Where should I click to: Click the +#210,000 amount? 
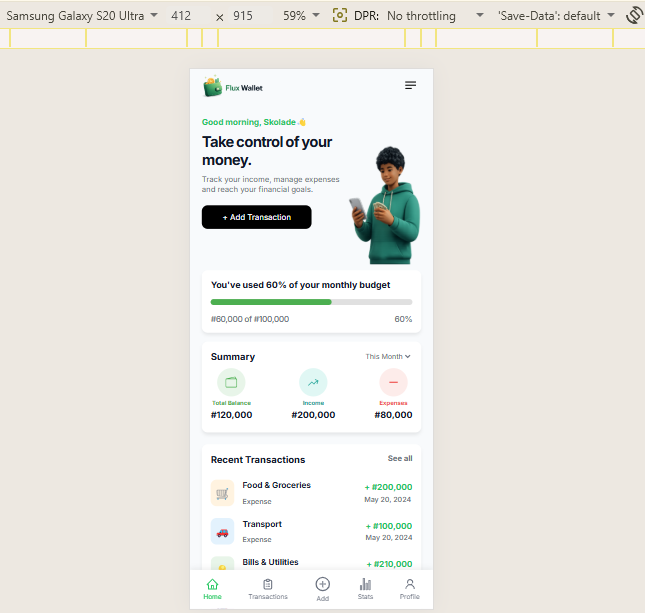pyautogui.click(x=389, y=564)
